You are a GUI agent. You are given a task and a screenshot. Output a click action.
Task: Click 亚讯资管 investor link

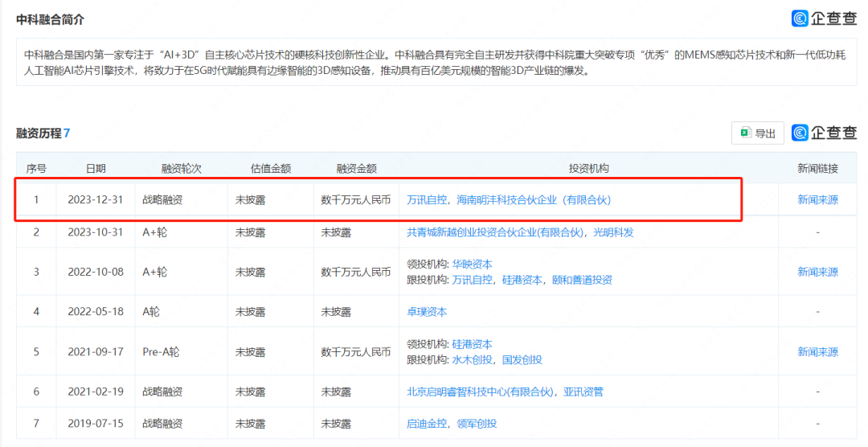click(x=583, y=392)
